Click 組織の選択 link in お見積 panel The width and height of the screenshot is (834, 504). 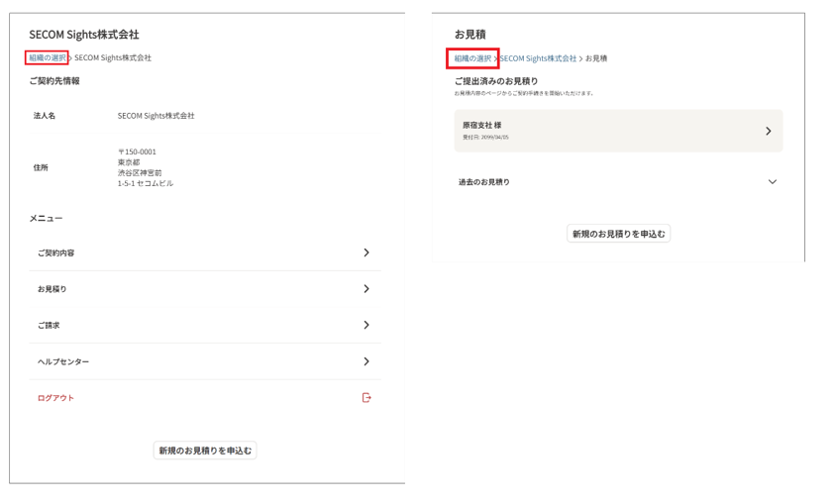coord(472,58)
